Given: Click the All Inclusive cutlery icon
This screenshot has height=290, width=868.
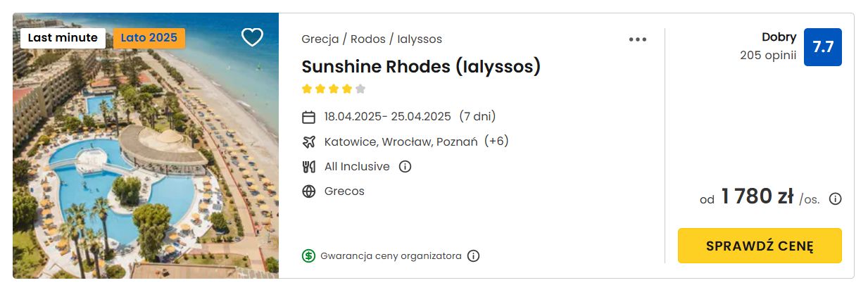Looking at the screenshot, I should click(308, 167).
